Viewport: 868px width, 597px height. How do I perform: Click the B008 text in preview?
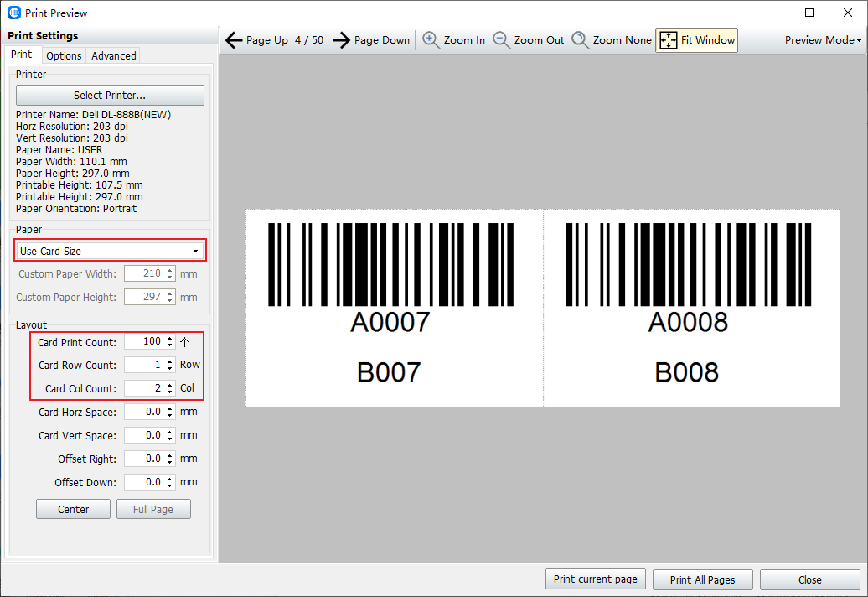pos(687,372)
